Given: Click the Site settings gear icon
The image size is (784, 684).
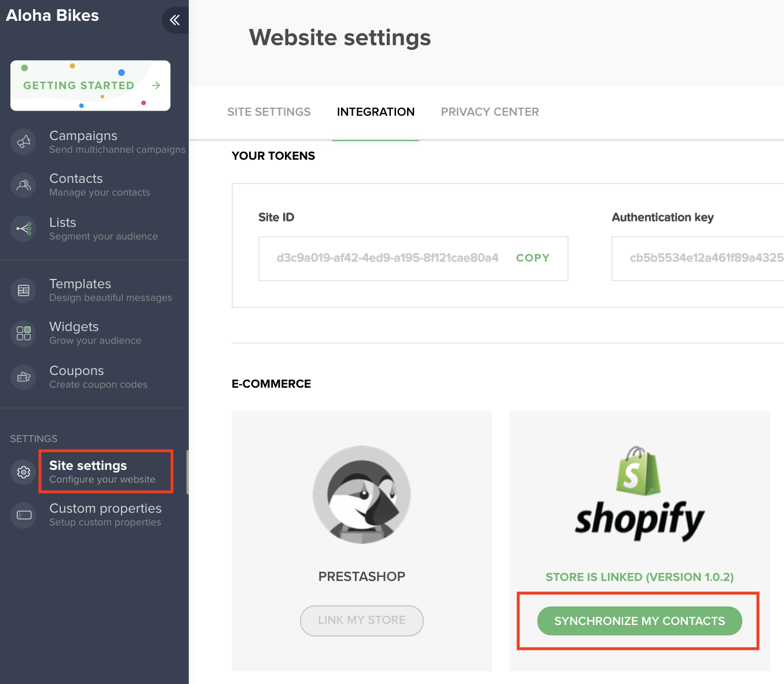Looking at the screenshot, I should point(24,472).
